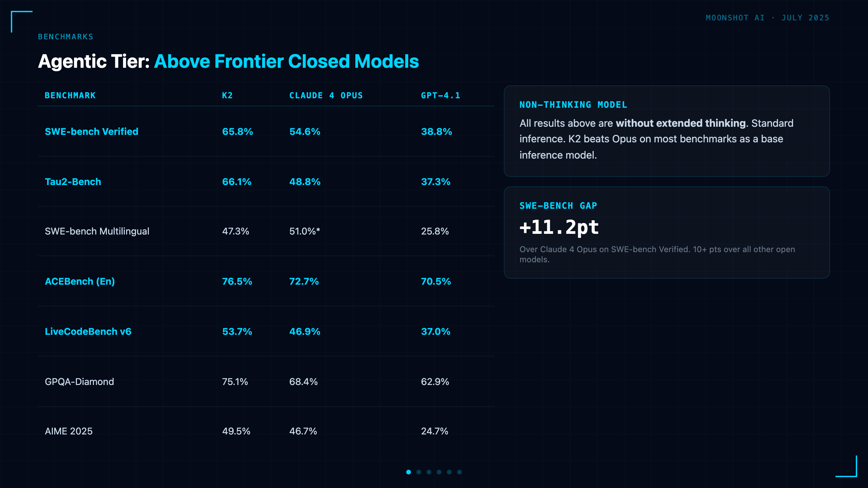868x488 pixels.
Task: Open the Non-Thinking Model info card
Action: coord(667,131)
